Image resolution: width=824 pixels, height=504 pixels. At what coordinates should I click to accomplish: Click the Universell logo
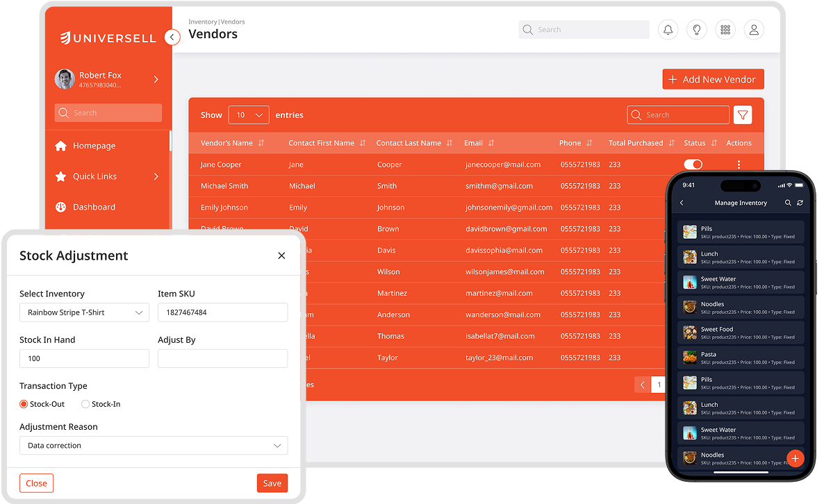point(108,37)
